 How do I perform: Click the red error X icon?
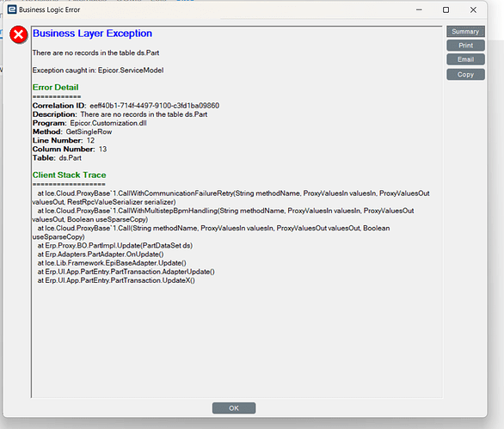click(18, 34)
